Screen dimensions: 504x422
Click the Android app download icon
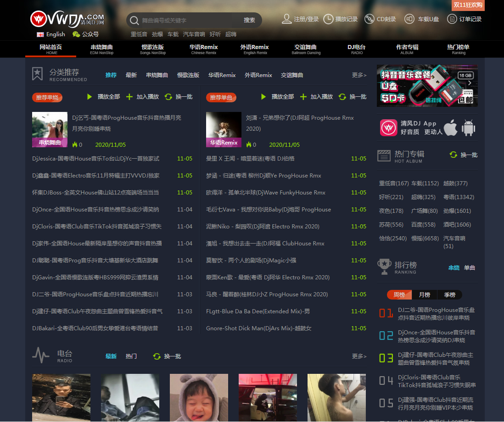(x=468, y=128)
